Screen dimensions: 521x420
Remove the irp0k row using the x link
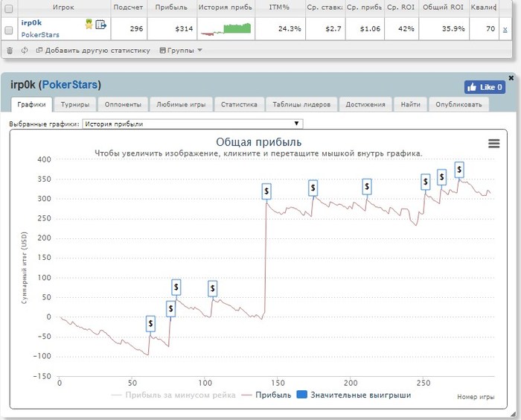[505, 30]
